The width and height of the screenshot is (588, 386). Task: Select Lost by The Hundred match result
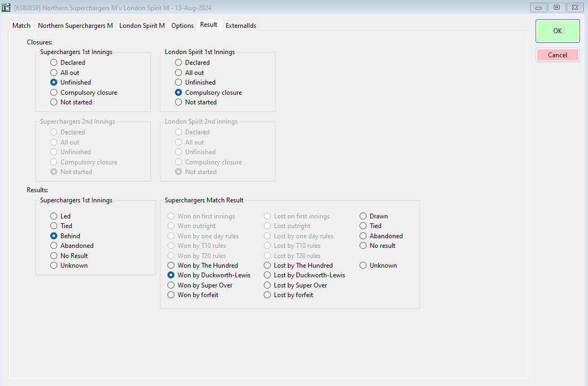point(298,266)
